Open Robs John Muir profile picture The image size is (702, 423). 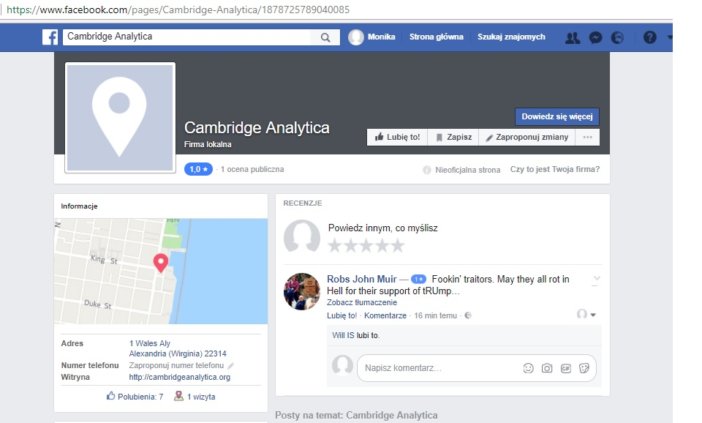coord(302,291)
